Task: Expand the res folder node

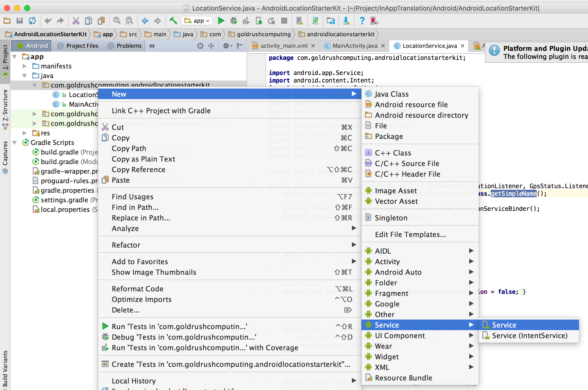Action: click(25, 133)
